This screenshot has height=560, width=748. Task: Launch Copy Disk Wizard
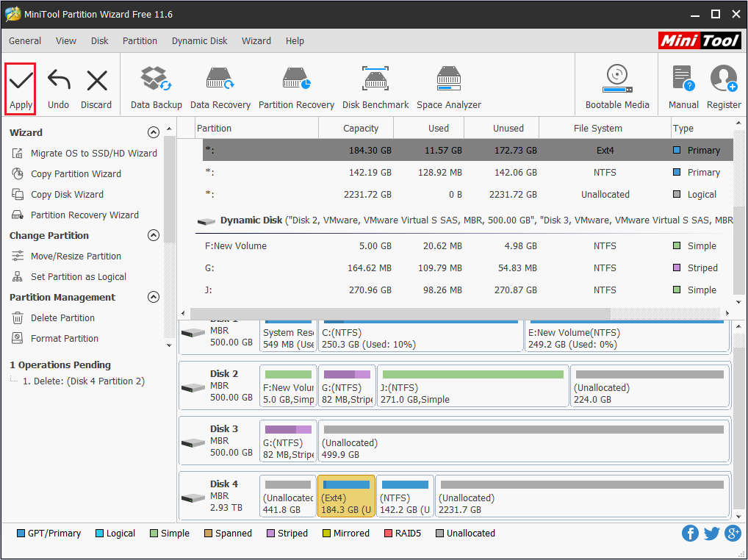point(57,194)
